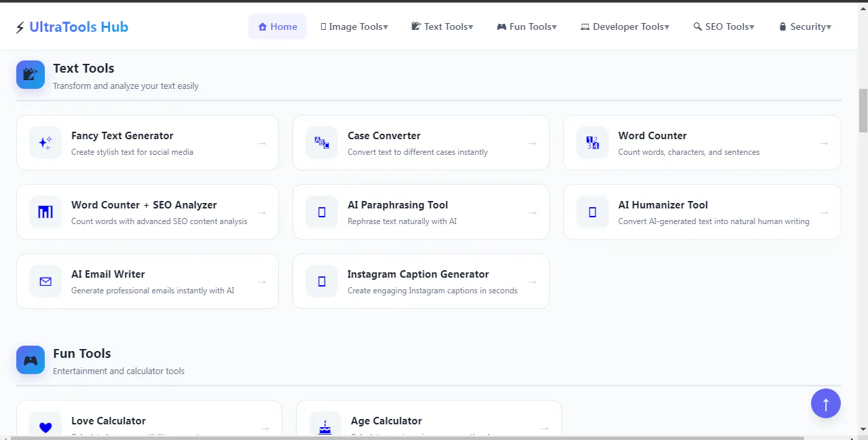Image resolution: width=868 pixels, height=440 pixels.
Task: Click 'Generate professional emails instantly with AI' text
Action: pyautogui.click(x=153, y=291)
